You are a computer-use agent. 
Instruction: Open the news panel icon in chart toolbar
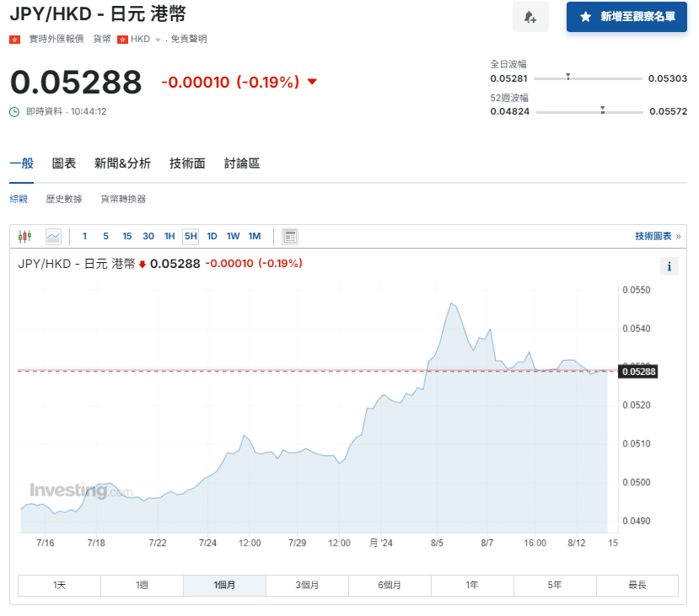[x=290, y=237]
